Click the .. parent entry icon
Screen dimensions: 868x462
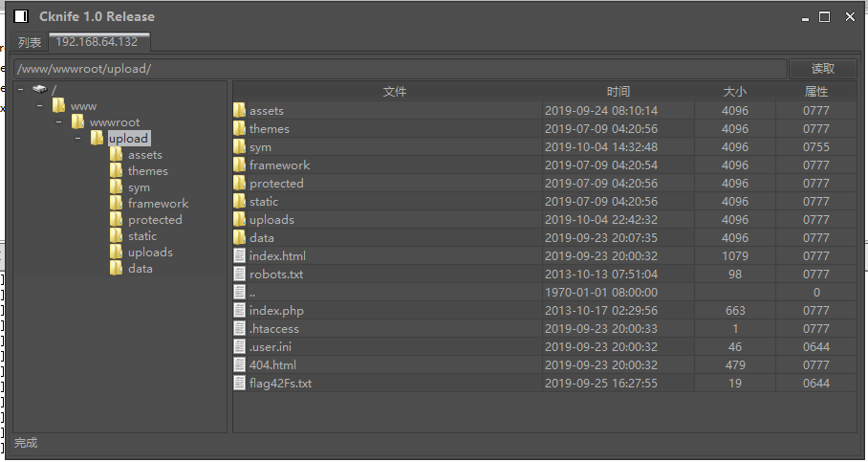(x=239, y=292)
